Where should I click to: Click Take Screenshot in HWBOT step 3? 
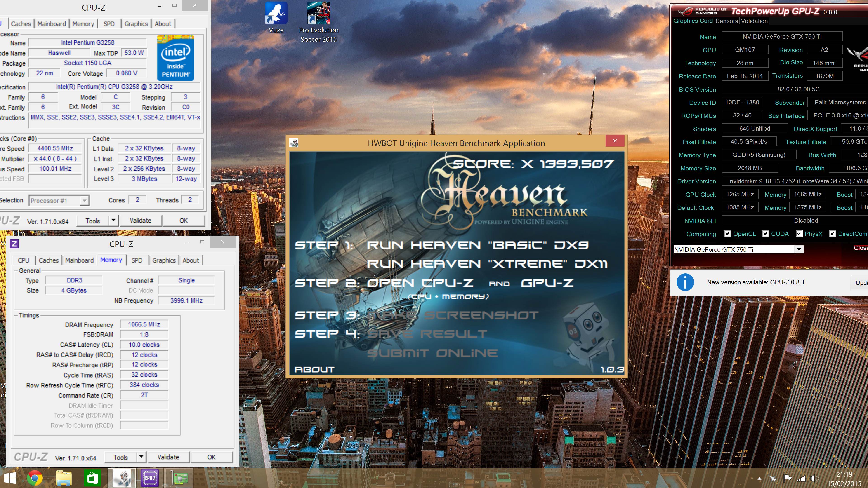click(x=453, y=315)
